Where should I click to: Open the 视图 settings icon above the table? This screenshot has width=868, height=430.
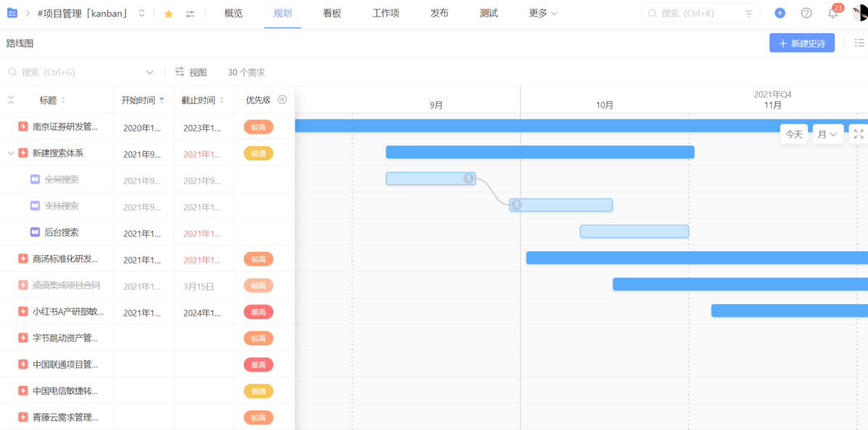[180, 72]
